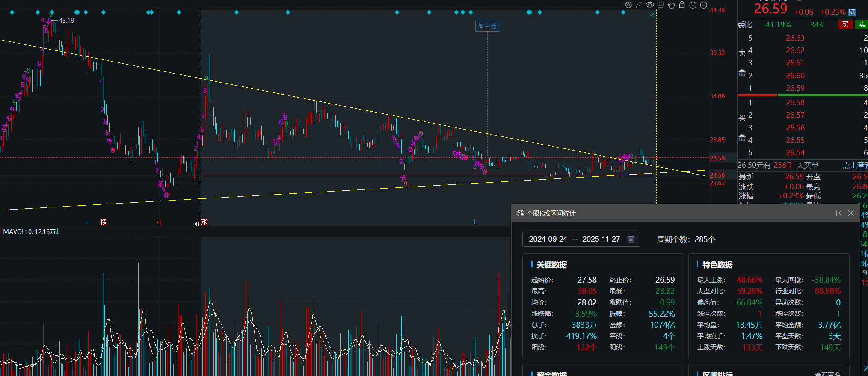The image size is (868, 376).
Task: Click the 最新 26.59 quote value
Action: tap(794, 177)
